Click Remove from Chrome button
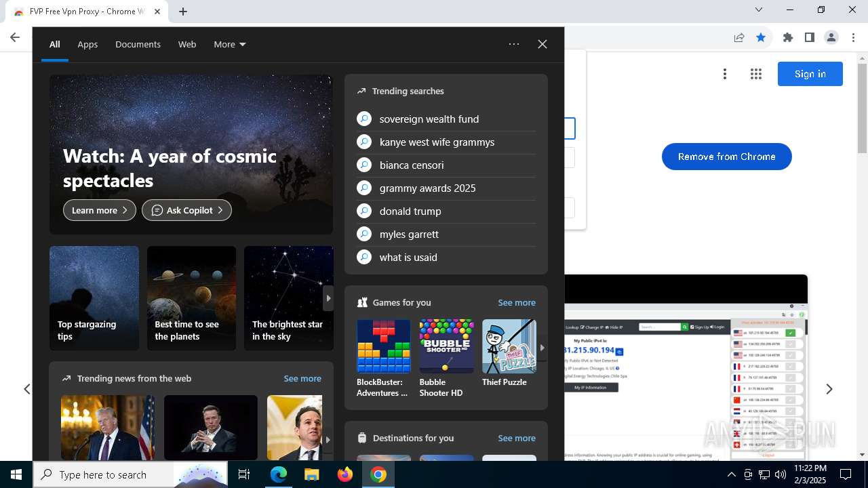Image resolution: width=868 pixels, height=488 pixels. coord(727,157)
